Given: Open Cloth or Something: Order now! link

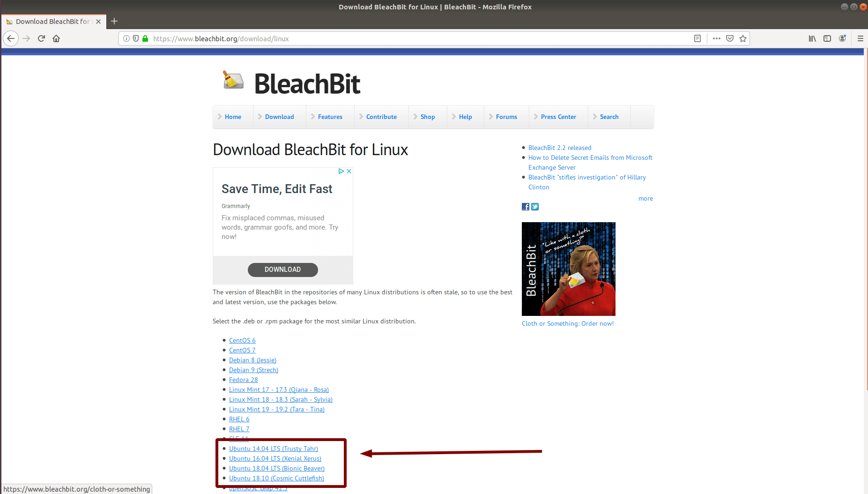Looking at the screenshot, I should tap(568, 323).
